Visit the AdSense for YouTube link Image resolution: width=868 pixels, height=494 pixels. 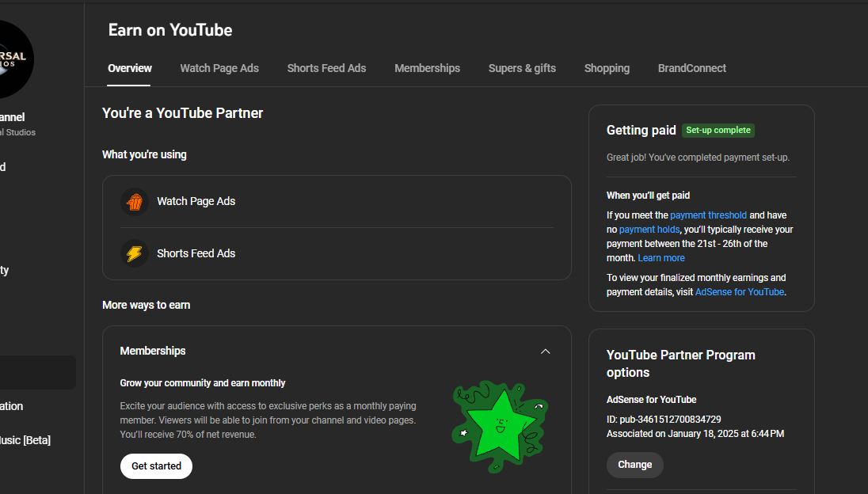[x=740, y=292]
